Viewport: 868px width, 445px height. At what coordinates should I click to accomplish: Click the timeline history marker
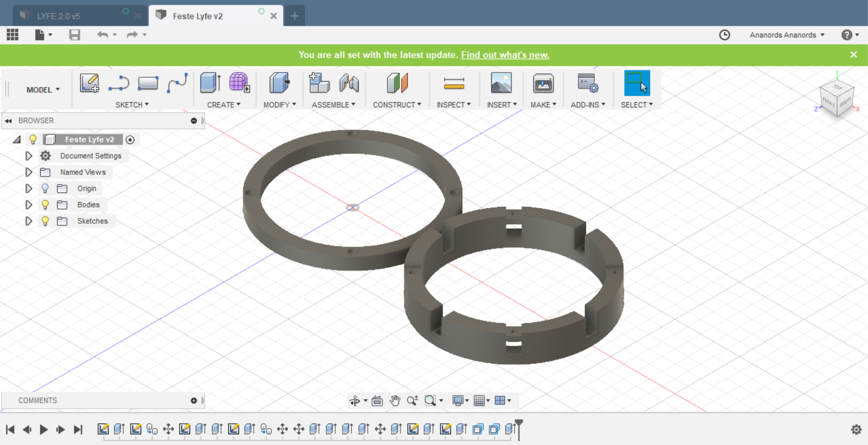[x=519, y=430]
